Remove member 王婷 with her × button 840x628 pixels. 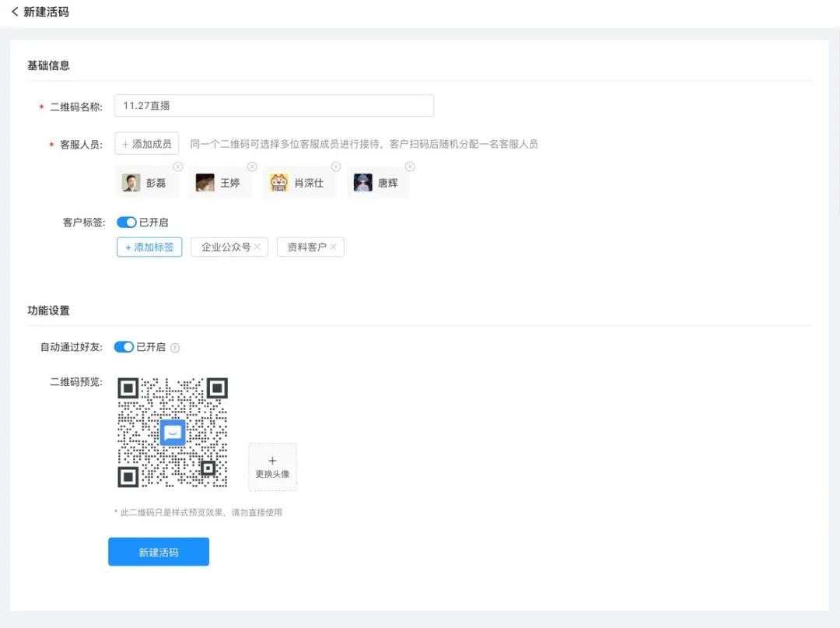251,166
